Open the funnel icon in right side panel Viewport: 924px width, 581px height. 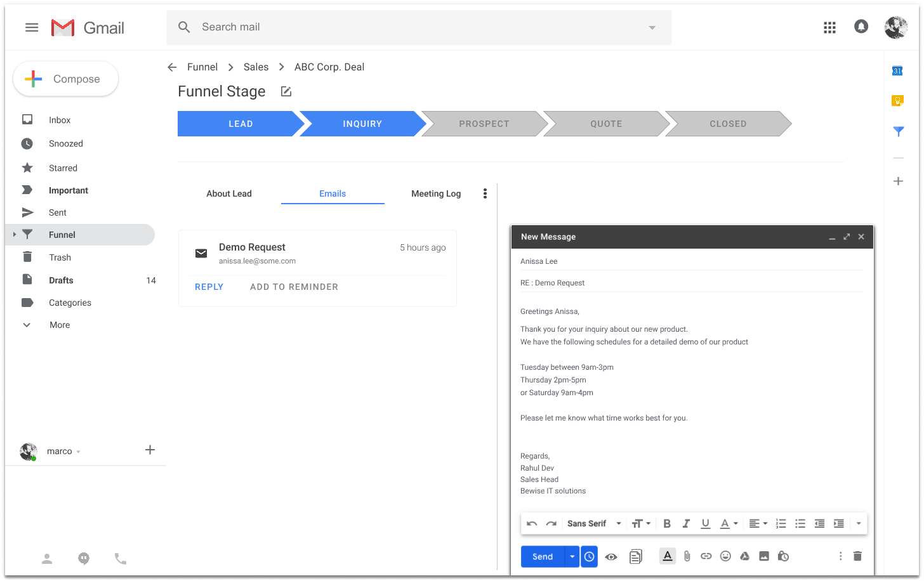(x=898, y=131)
